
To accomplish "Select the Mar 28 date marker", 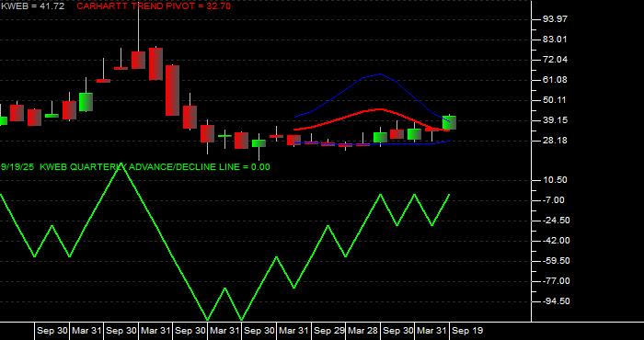I will pos(362,331).
